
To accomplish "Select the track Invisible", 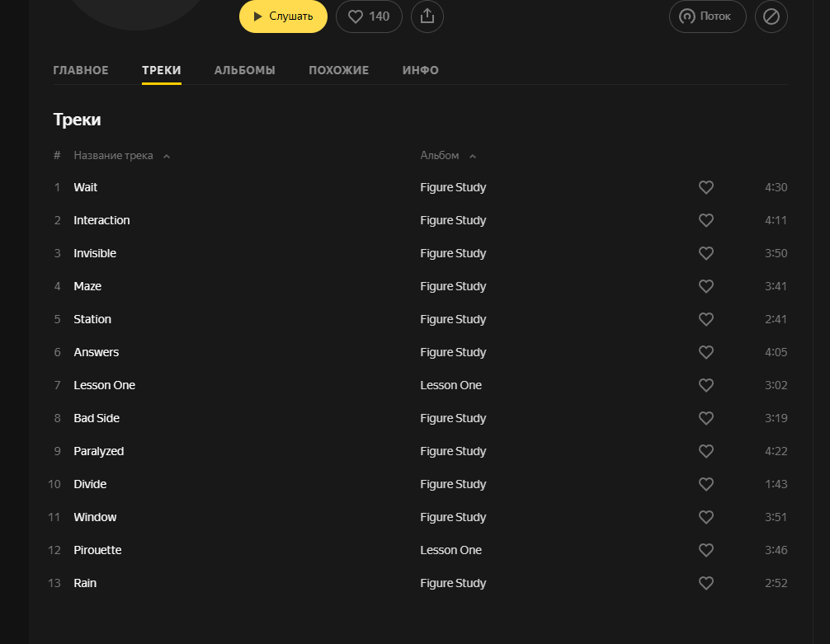I will coord(95,253).
